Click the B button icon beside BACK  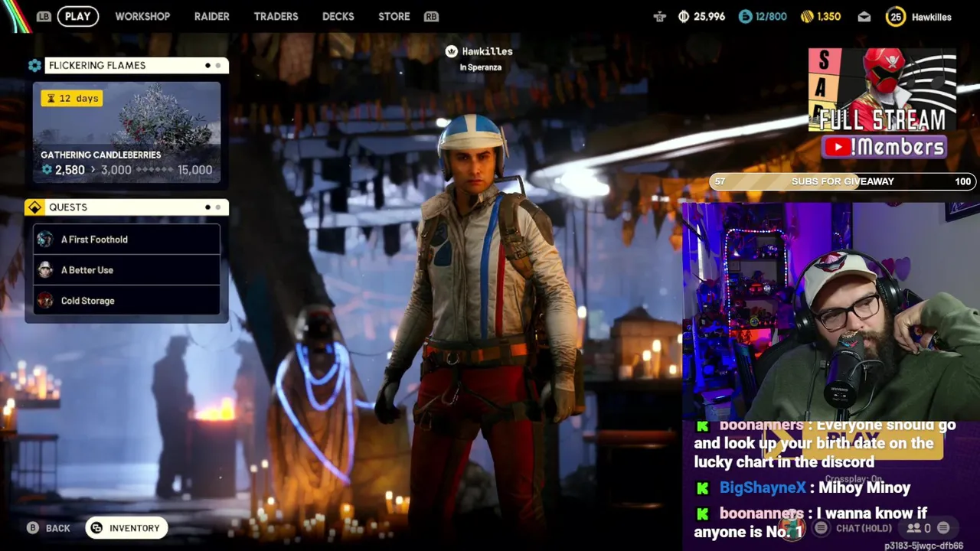point(33,528)
